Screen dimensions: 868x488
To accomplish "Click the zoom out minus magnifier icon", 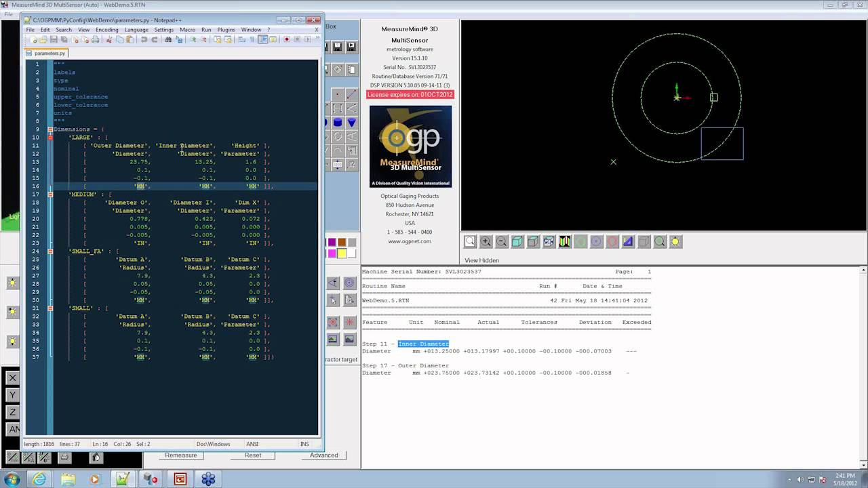I will tap(501, 241).
